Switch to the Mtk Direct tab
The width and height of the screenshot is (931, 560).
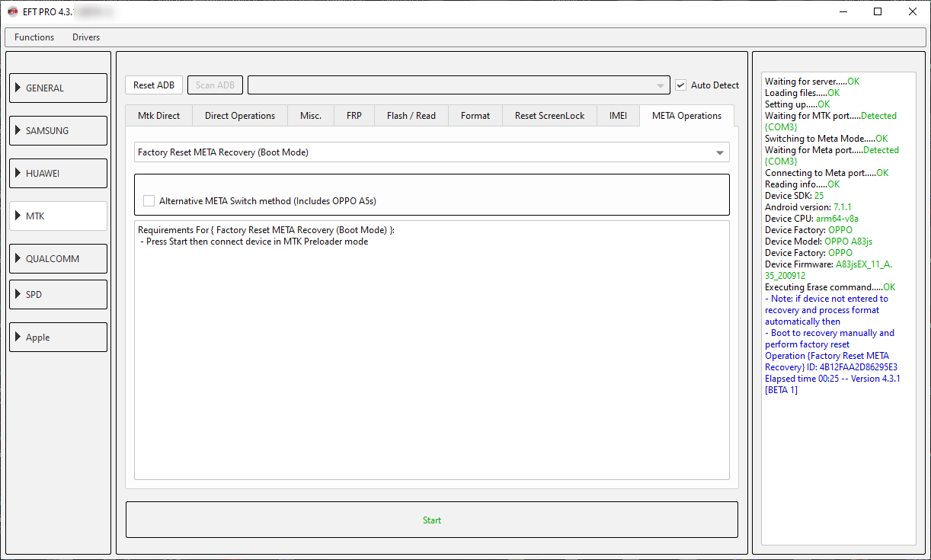tap(159, 116)
